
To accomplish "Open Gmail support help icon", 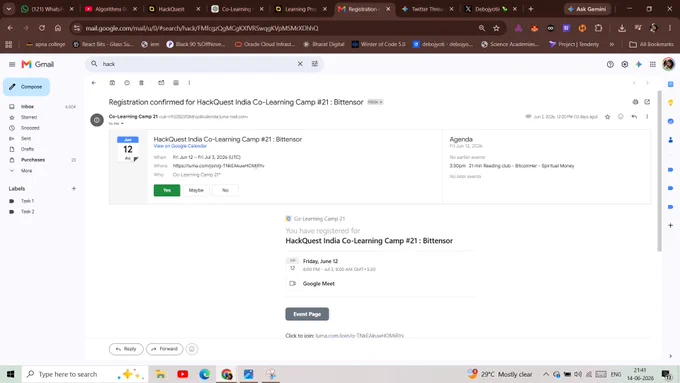I will point(610,64).
